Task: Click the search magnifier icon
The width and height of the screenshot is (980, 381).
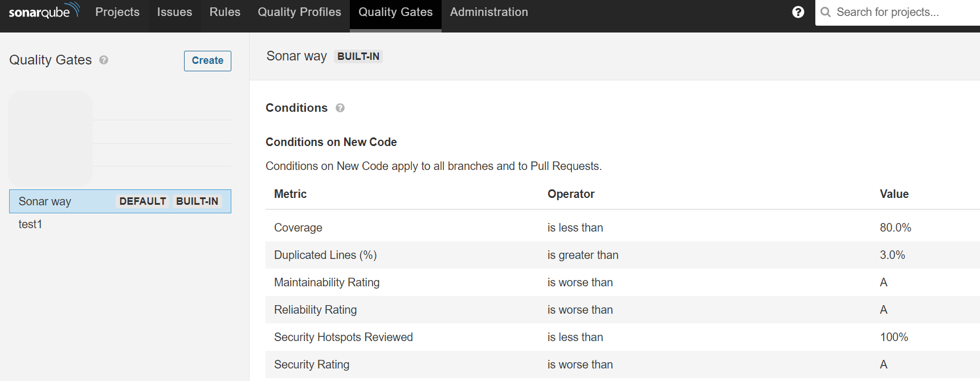Action: [x=826, y=12]
